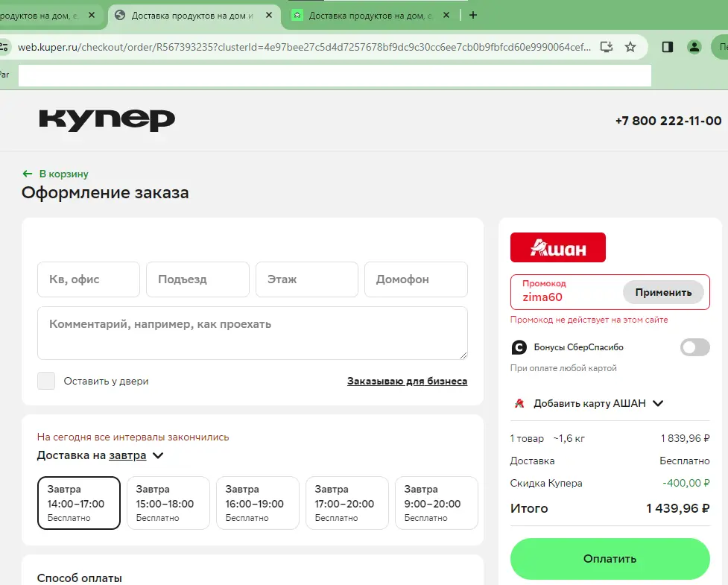
Task: Bookmark this page with the star icon
Action: (x=630, y=47)
